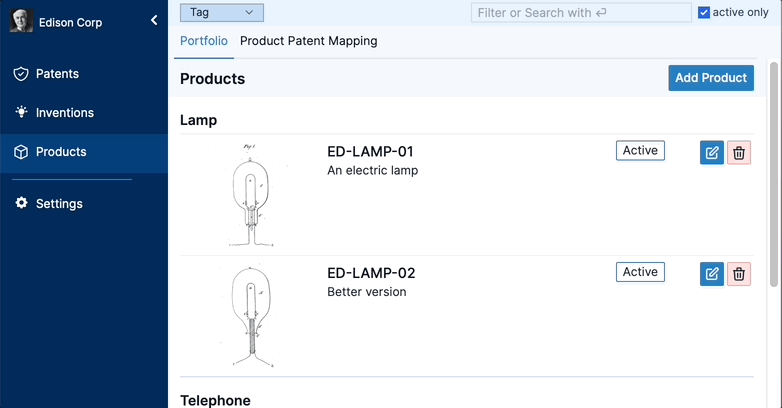Delete the ED-LAMP-01 product
This screenshot has height=408, width=782.
pyautogui.click(x=739, y=153)
